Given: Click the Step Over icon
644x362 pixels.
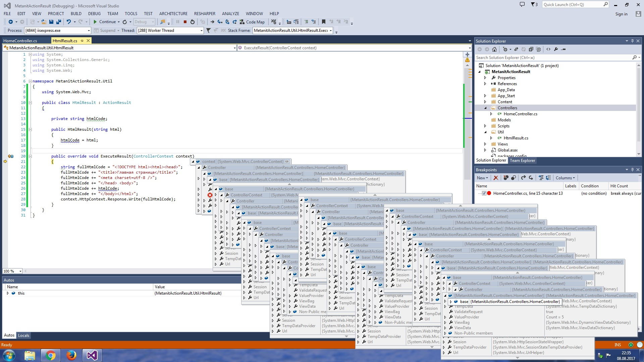Looking at the screenshot, I should [x=227, y=22].
